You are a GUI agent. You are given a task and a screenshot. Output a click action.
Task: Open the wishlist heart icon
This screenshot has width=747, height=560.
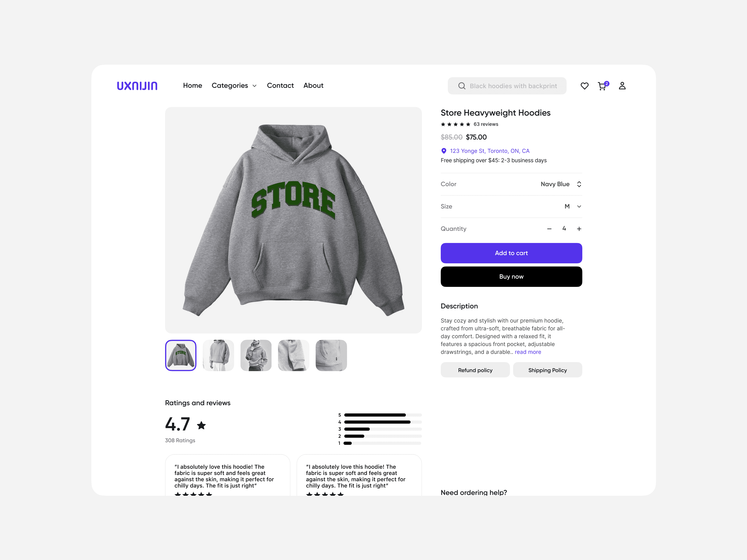point(584,86)
